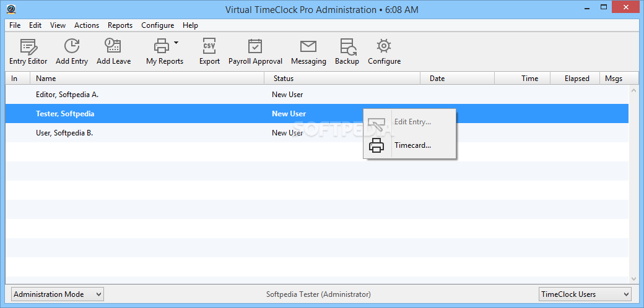
Task: Sort by the Time column header
Action: pos(523,79)
